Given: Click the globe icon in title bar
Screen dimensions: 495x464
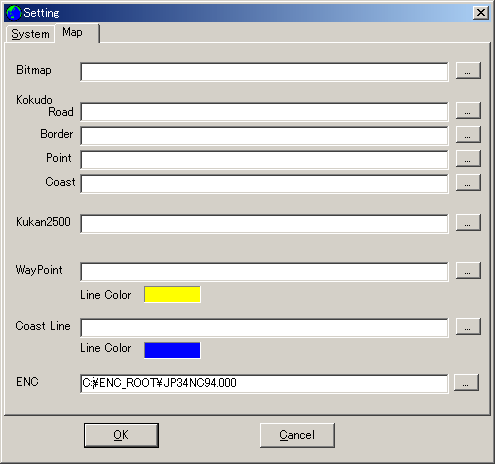Looking at the screenshot, I should (x=14, y=13).
